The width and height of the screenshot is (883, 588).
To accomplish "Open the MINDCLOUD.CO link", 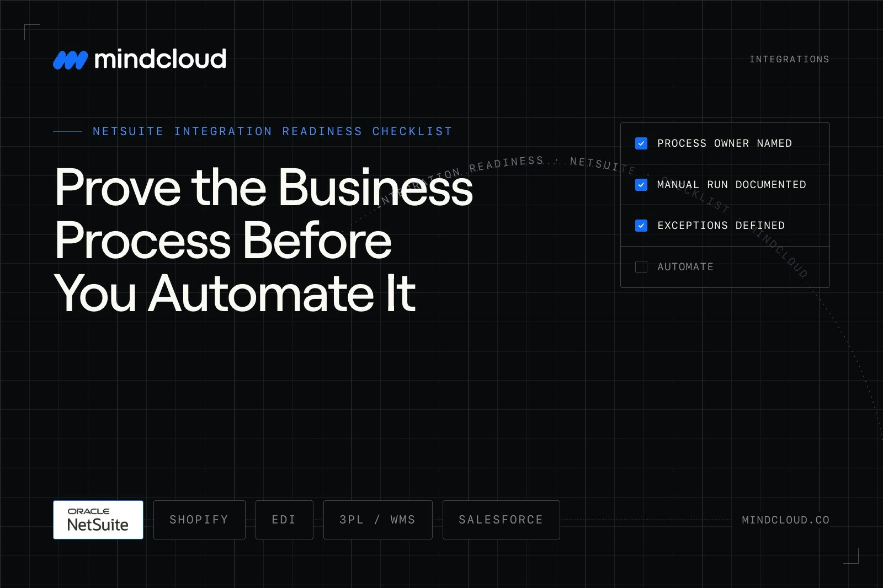I will (785, 520).
